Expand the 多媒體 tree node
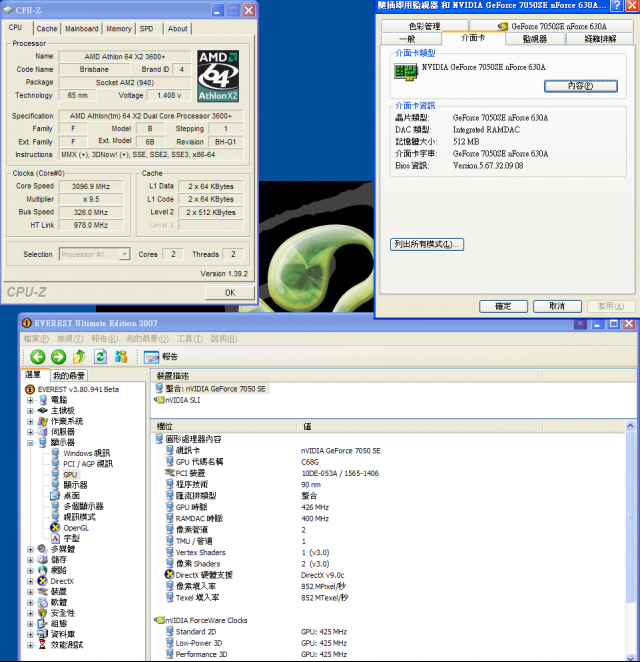This screenshot has width=640, height=662. click(30, 549)
